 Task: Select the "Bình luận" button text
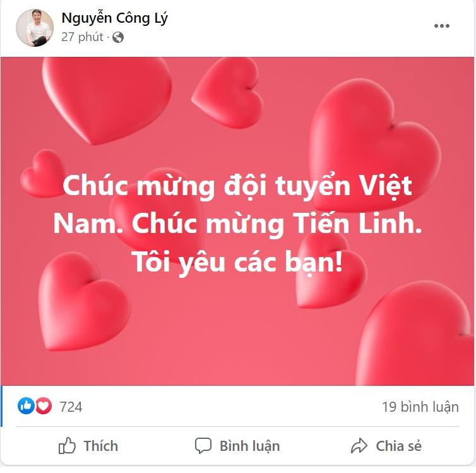pyautogui.click(x=250, y=446)
